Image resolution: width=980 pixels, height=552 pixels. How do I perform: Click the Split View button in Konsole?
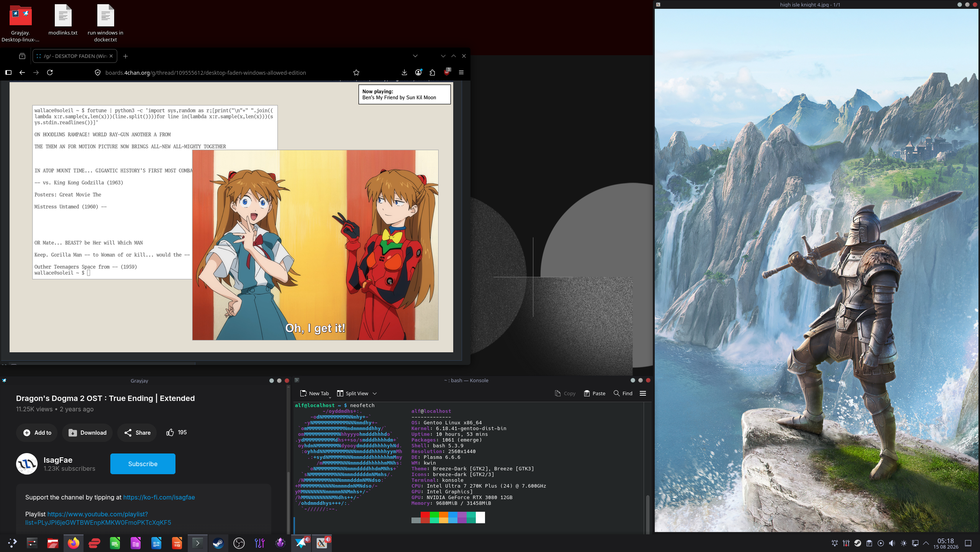click(352, 393)
